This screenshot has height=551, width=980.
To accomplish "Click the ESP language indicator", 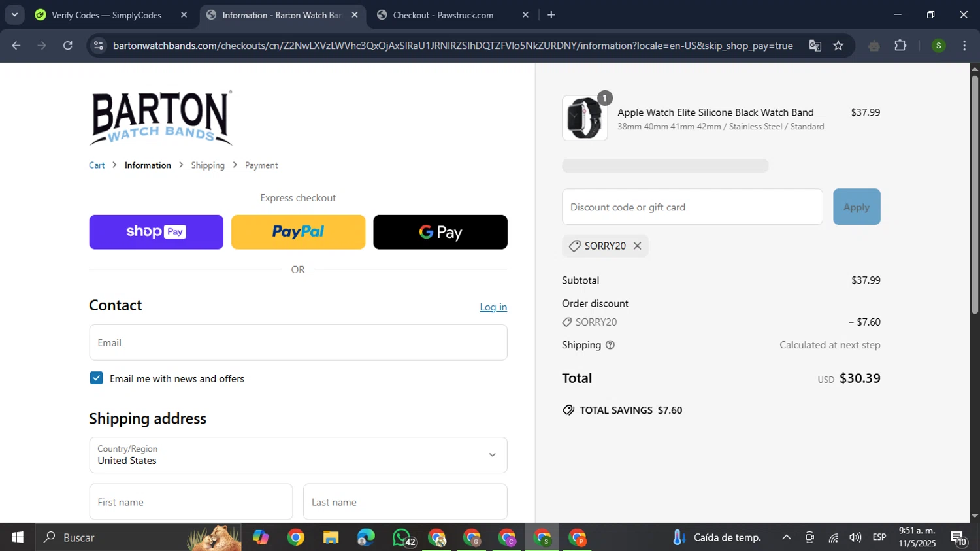I will point(879,537).
